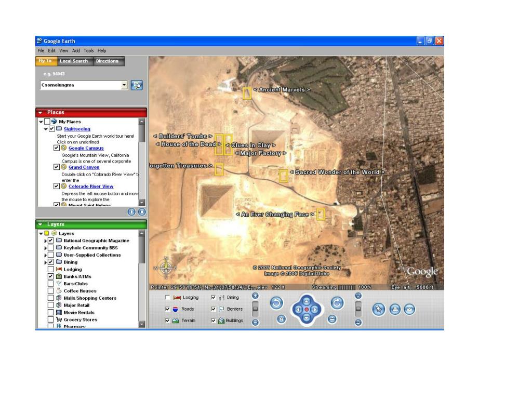Reset north with the N button
532x399 pixels.
click(x=281, y=319)
